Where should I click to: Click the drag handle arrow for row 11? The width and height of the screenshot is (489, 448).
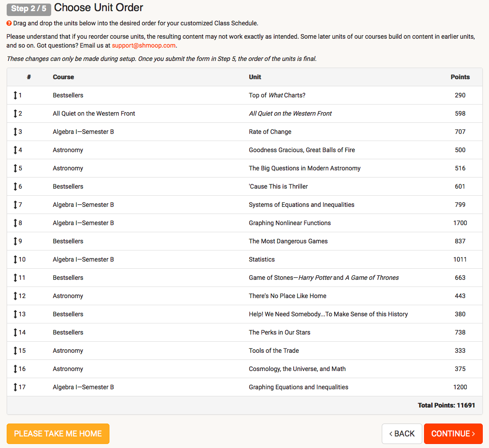(x=15, y=278)
